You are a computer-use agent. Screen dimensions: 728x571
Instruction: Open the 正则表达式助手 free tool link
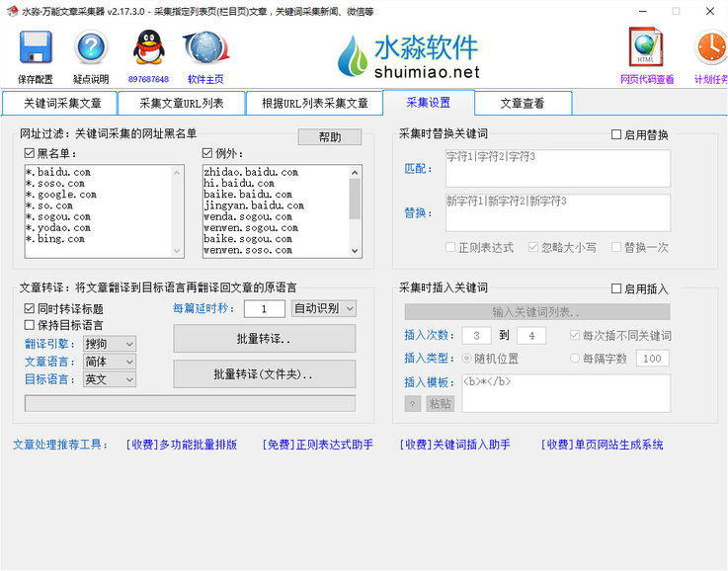point(317,445)
